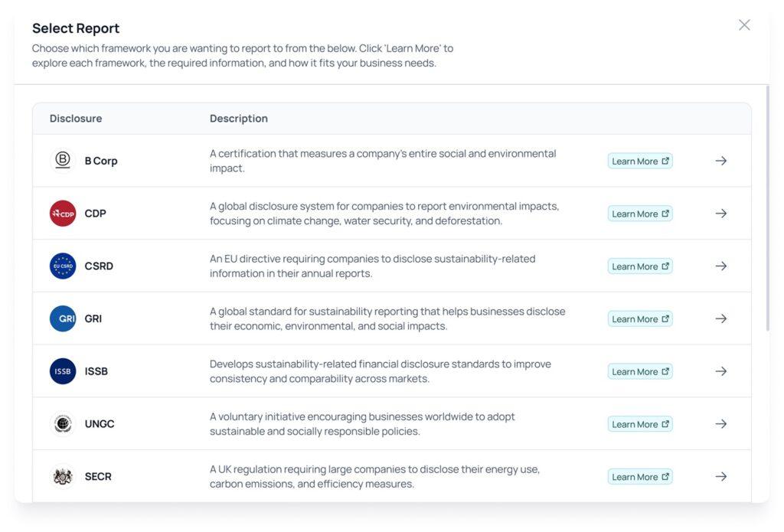
Task: Select B Corp using its arrow icon
Action: tap(720, 161)
